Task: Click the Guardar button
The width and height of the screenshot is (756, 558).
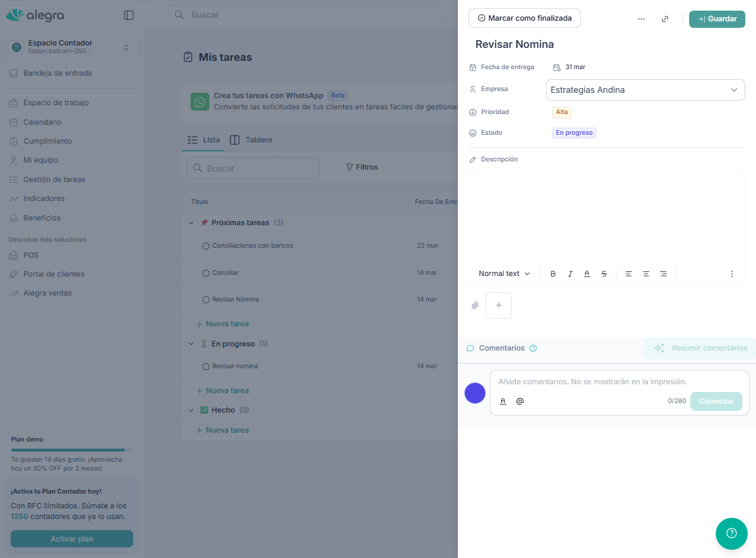Action: click(716, 19)
